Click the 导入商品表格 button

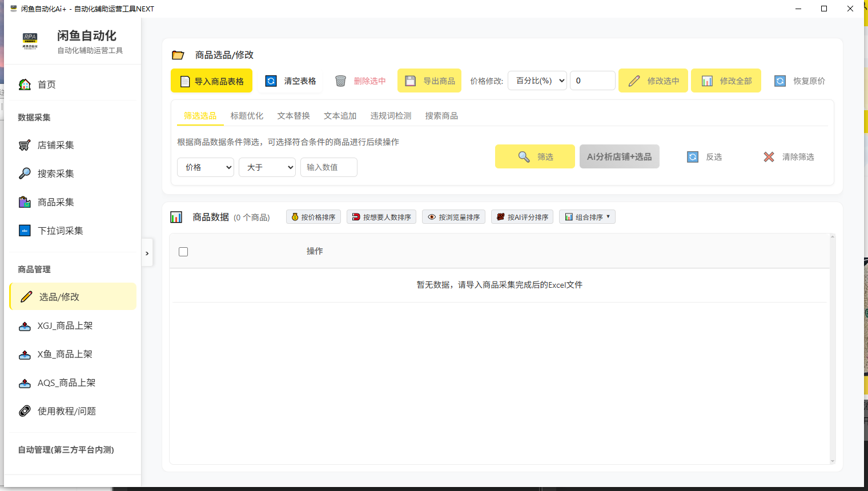pos(211,81)
